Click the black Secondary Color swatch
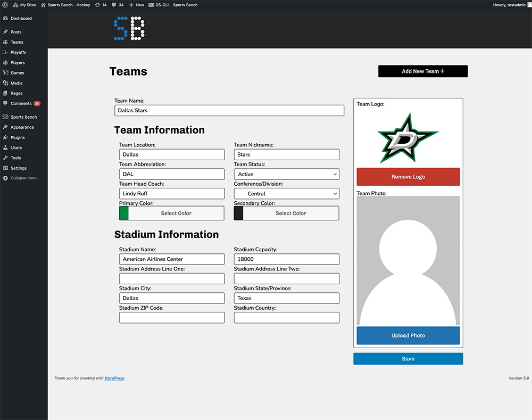The height and width of the screenshot is (420, 532). tap(238, 213)
